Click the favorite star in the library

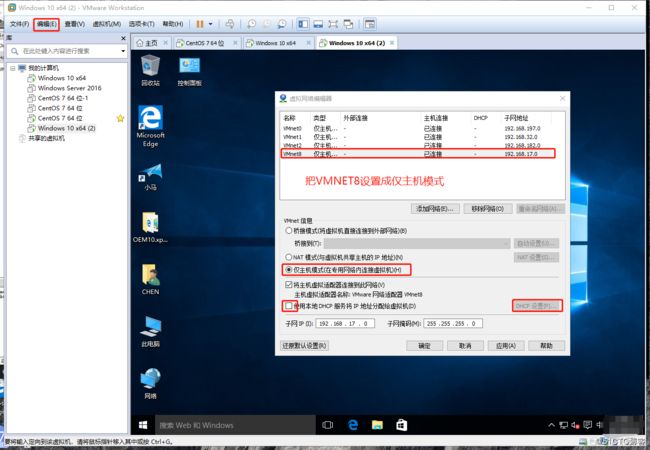pos(120,119)
